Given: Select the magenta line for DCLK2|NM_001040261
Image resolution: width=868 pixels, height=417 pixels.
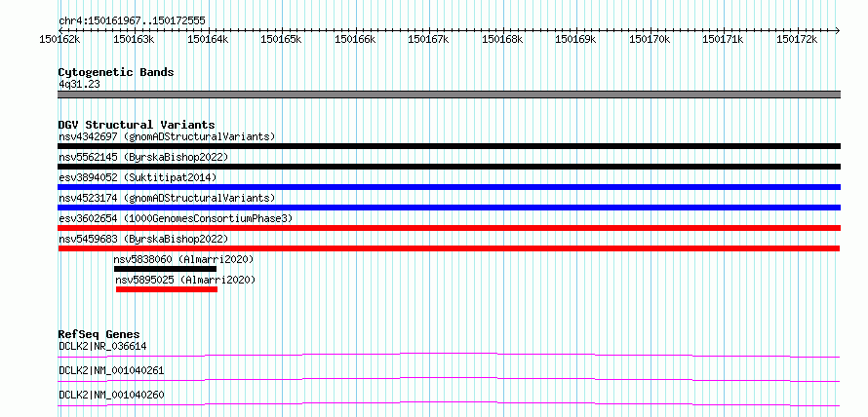Looking at the screenshot, I should 449,379.
